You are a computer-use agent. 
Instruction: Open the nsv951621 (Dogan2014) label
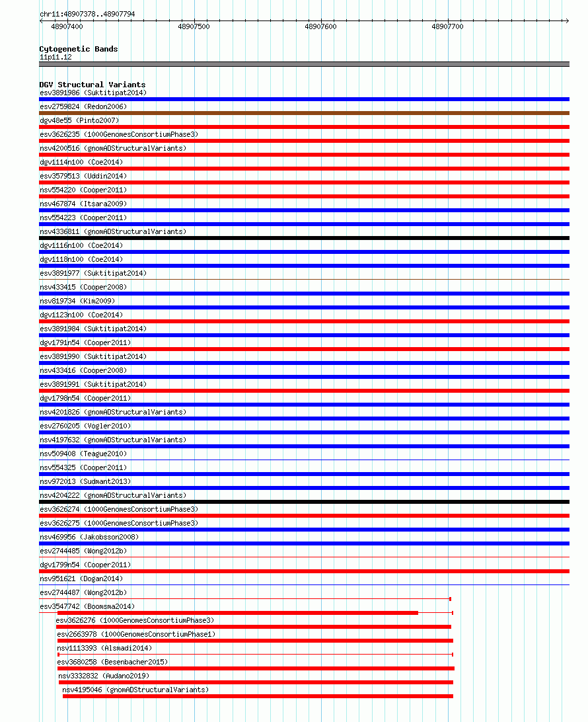click(x=81, y=579)
